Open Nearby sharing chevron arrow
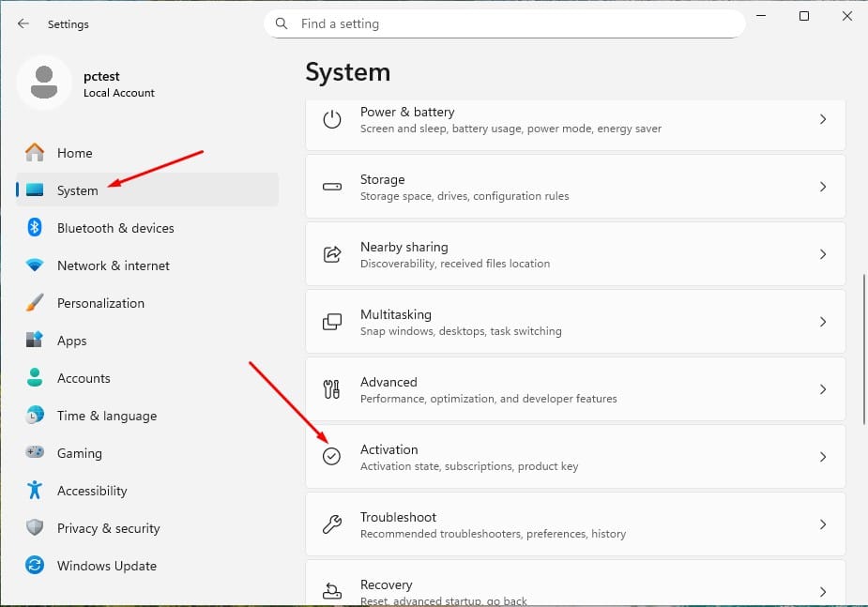This screenshot has width=868, height=607. 822,254
